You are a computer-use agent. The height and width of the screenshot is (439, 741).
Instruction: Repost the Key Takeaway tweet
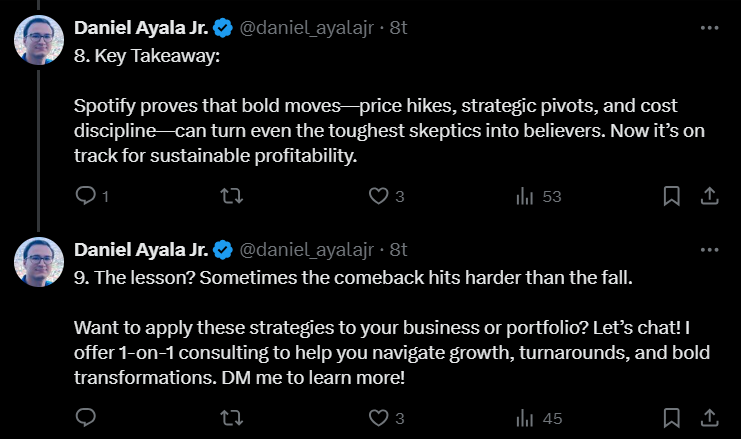[232, 196]
